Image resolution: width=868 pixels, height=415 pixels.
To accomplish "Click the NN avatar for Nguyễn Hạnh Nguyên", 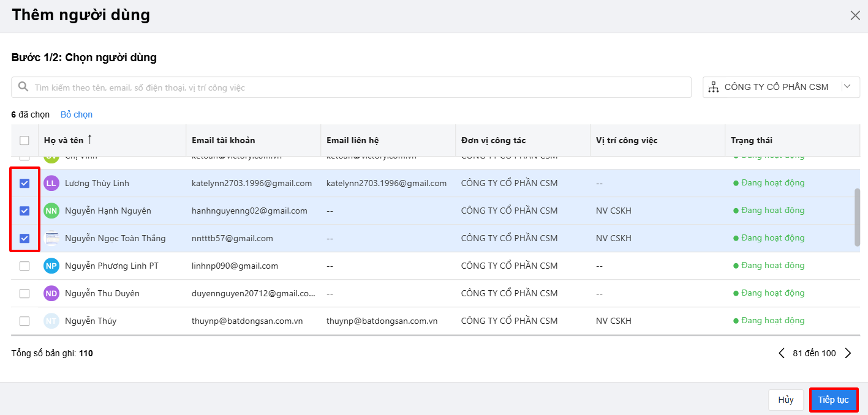I will point(51,211).
